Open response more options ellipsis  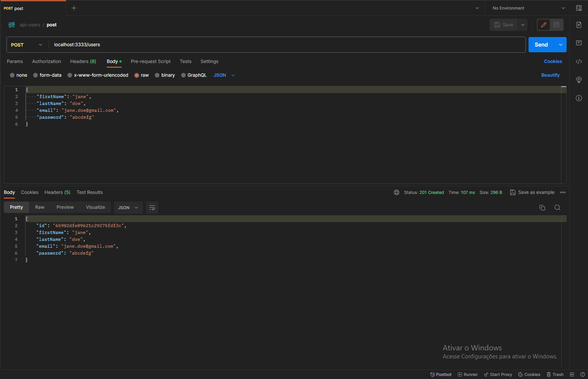point(563,192)
